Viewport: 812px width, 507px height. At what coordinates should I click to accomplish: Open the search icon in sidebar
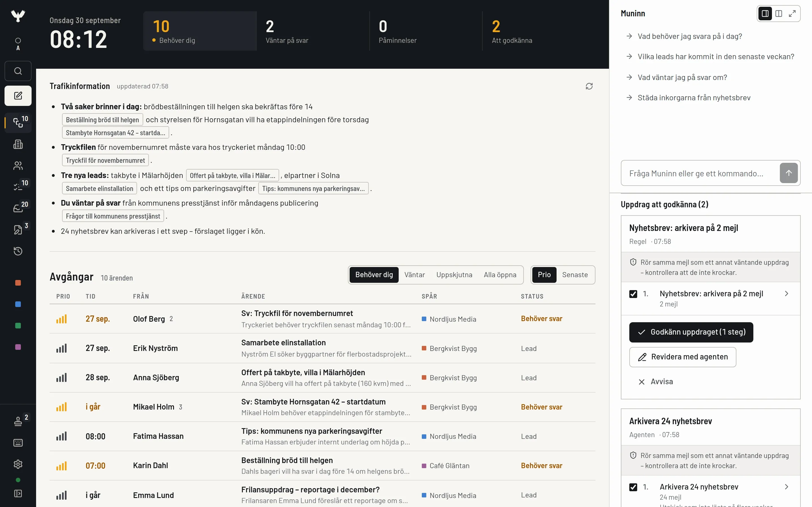pyautogui.click(x=18, y=71)
